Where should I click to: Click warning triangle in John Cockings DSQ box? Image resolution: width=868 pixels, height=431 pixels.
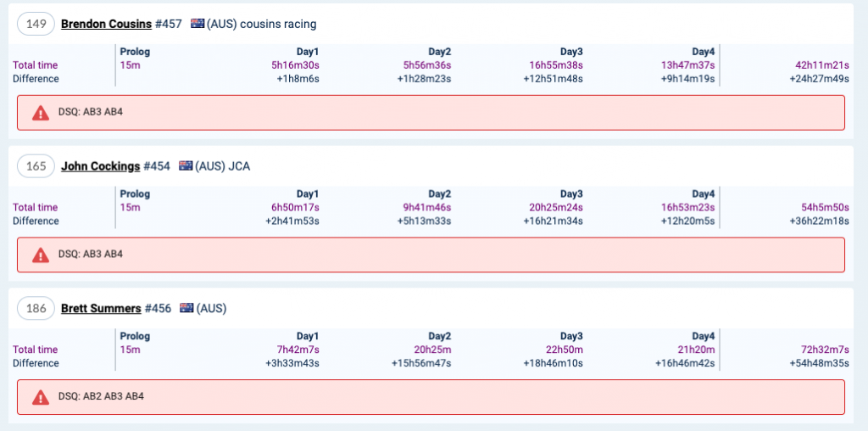(x=41, y=255)
